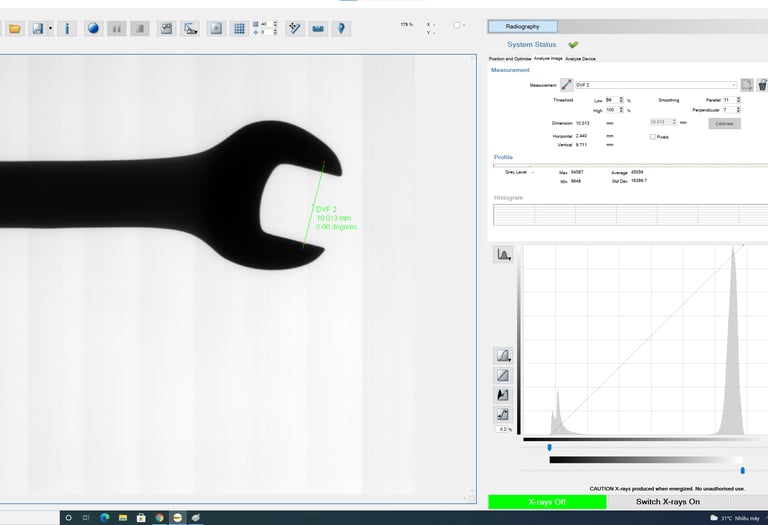Delete measurement with the trash bin icon
Screen dimensions: 768x525
(x=762, y=85)
